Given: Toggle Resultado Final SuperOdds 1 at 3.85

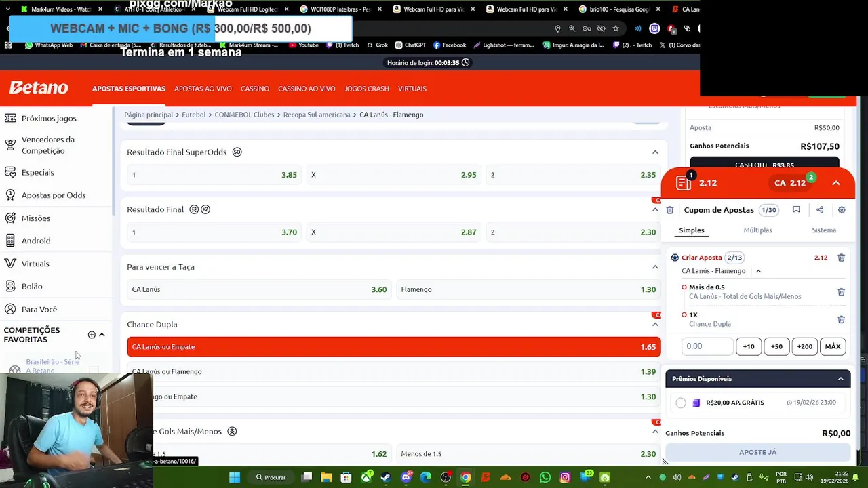Looking at the screenshot, I should coord(214,175).
